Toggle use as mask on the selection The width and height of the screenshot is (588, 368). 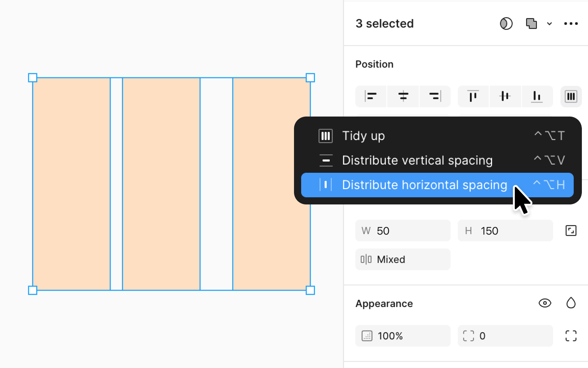tap(506, 24)
